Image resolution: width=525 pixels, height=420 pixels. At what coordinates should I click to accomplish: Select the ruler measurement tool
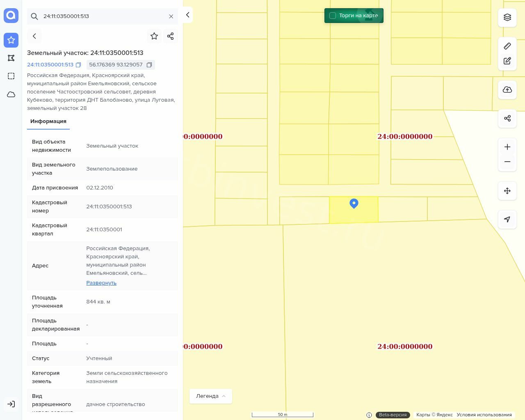click(x=507, y=46)
